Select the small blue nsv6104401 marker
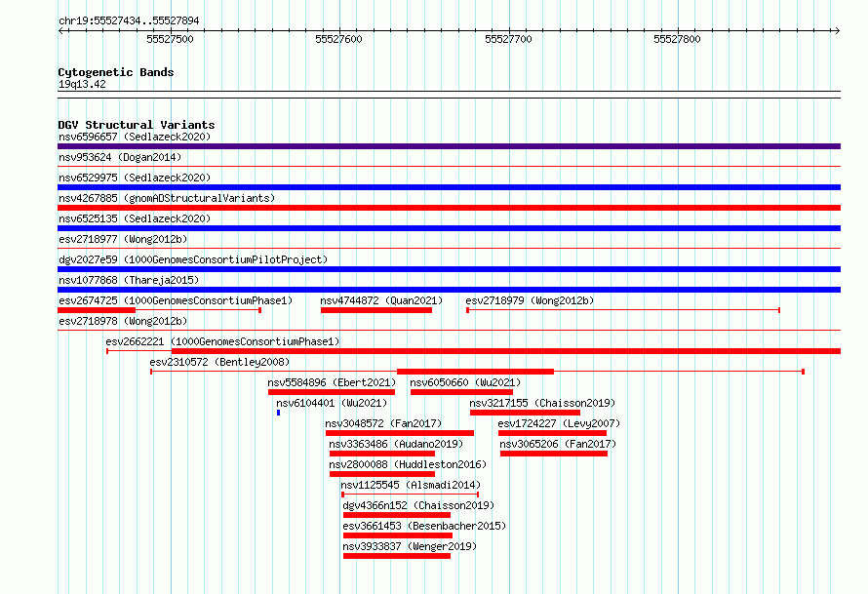This screenshot has width=868, height=594. click(279, 413)
